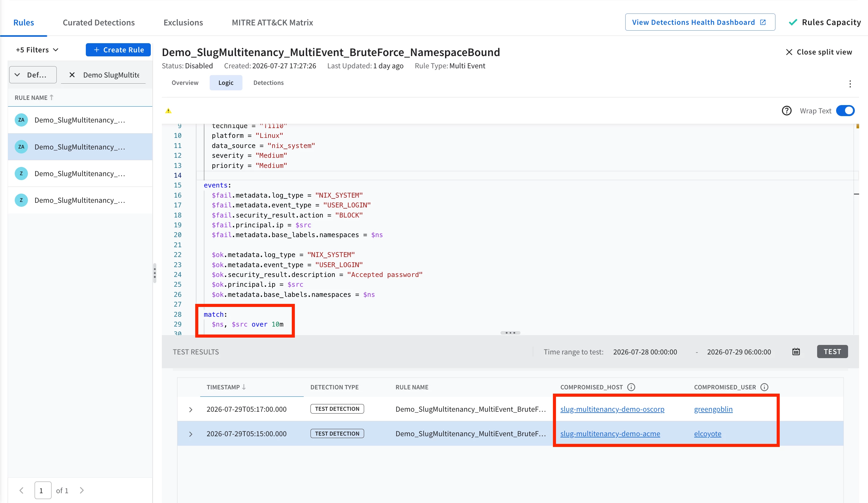The height and width of the screenshot is (503, 868).
Task: Click timestamp 2026-07-29T05:15:00.000 cell
Action: [246, 433]
